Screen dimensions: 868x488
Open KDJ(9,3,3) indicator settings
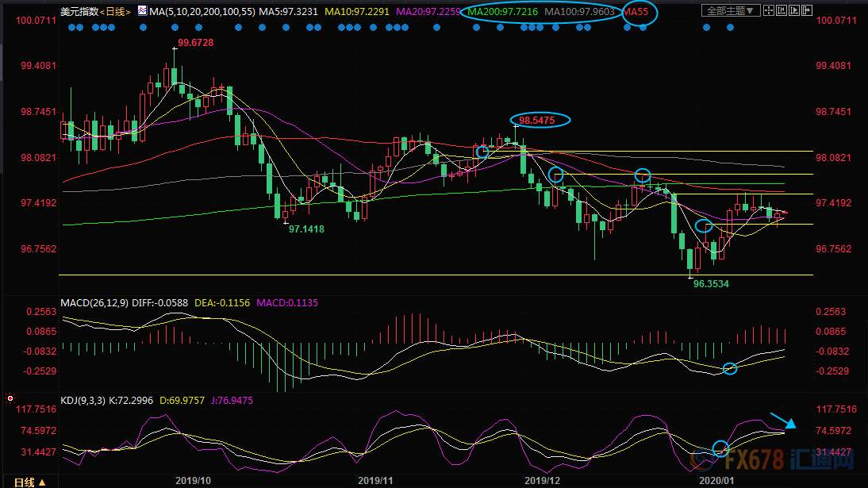pos(83,401)
